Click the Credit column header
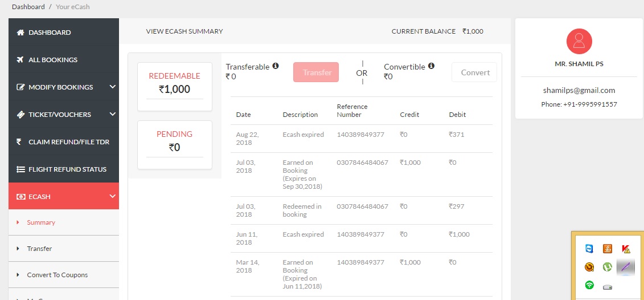This screenshot has width=644, height=300. 409,115
